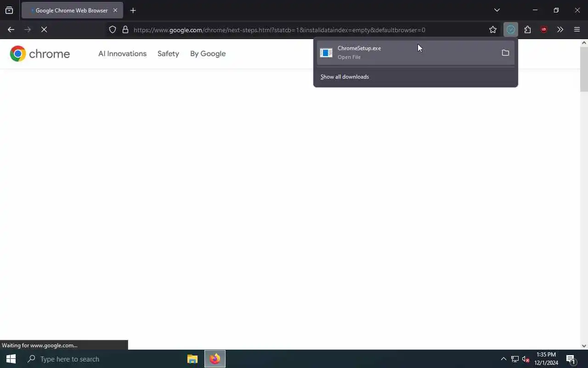Open By Google menu item

point(208,54)
